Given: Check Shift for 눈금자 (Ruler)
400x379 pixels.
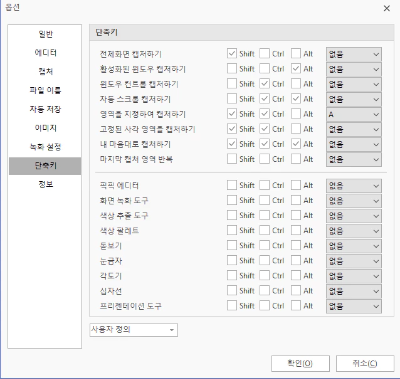Looking at the screenshot, I should tap(232, 260).
